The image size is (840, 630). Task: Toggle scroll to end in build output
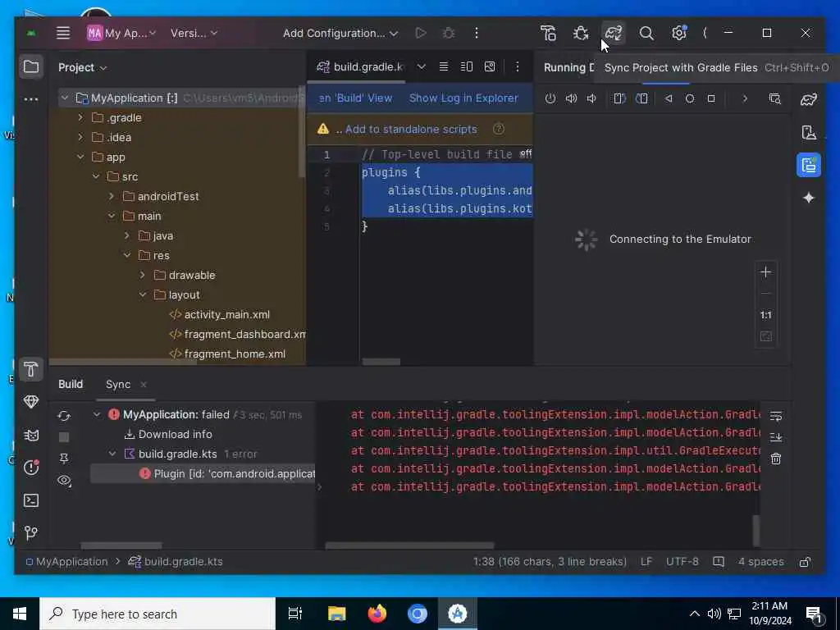click(776, 437)
